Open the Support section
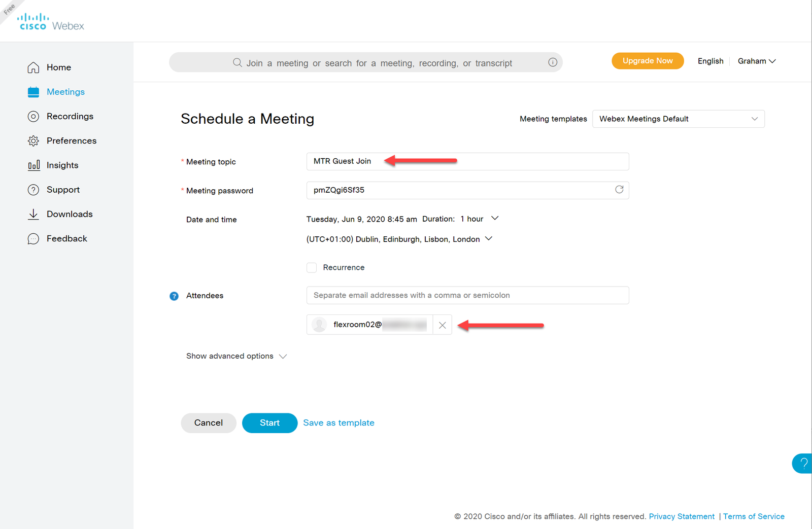Screen dimensions: 812x529 [x=63, y=189]
